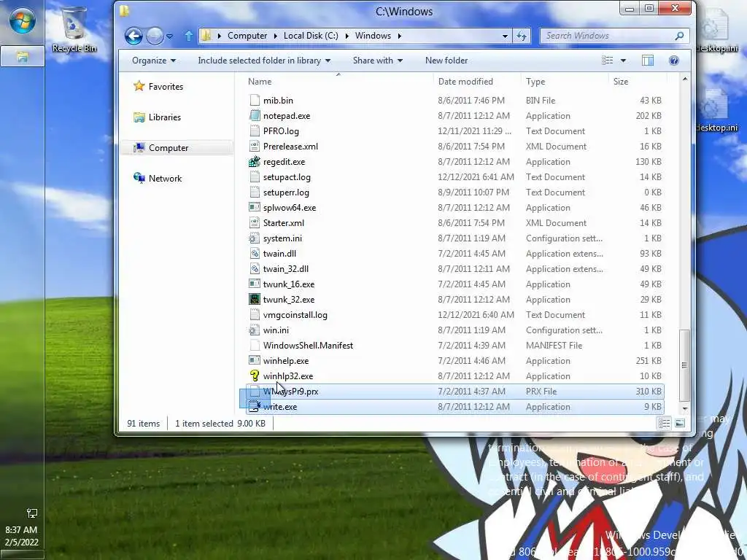Select the winhlp32.exe question mark icon
The width and height of the screenshot is (747, 560).
coord(255,376)
